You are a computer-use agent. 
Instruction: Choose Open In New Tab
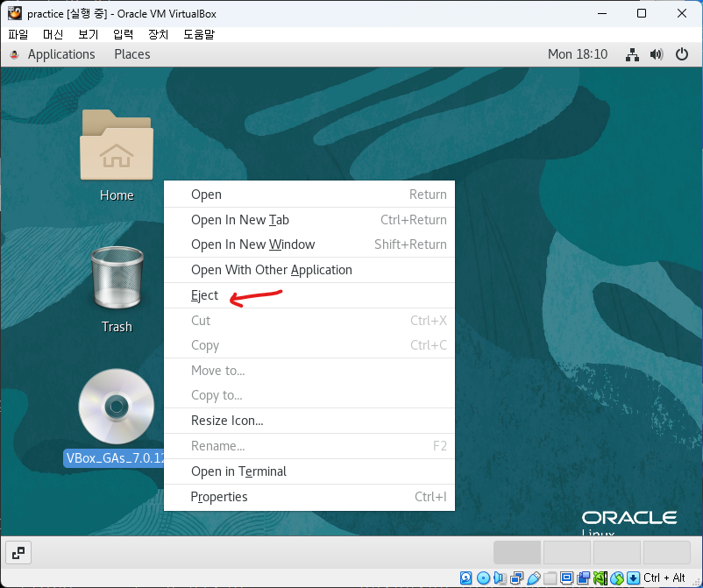click(309, 220)
